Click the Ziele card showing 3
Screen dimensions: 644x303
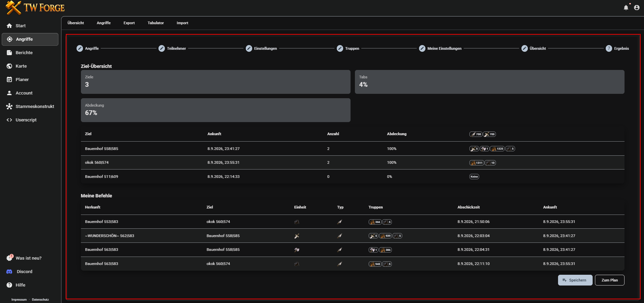tap(216, 82)
